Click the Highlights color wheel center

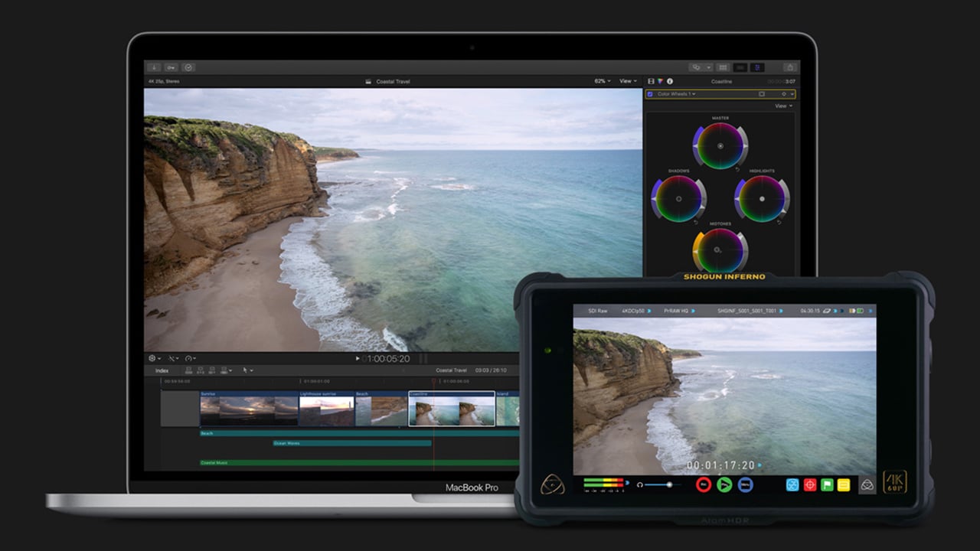coord(762,198)
